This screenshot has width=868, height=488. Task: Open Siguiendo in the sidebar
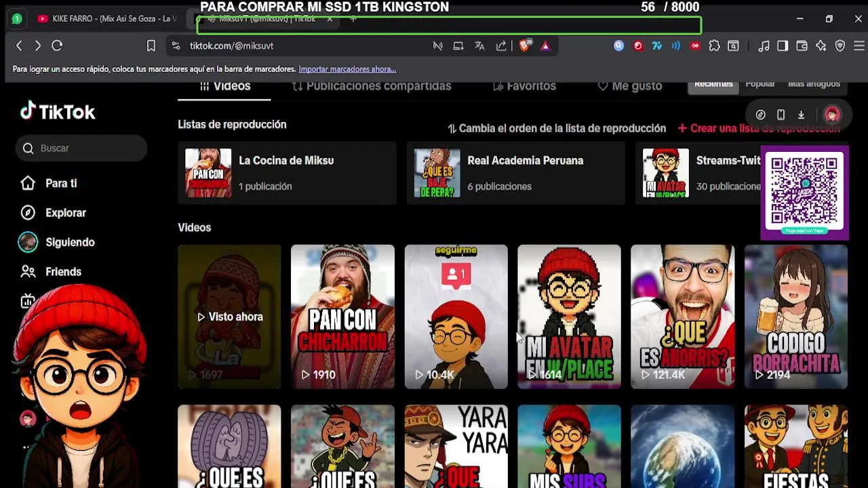point(57,242)
